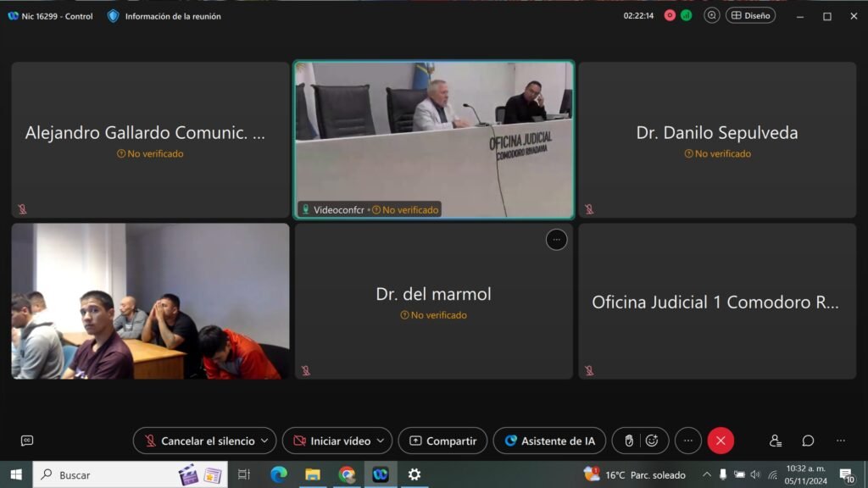Open the chat panel icon
868x488 pixels.
pyautogui.click(x=808, y=441)
